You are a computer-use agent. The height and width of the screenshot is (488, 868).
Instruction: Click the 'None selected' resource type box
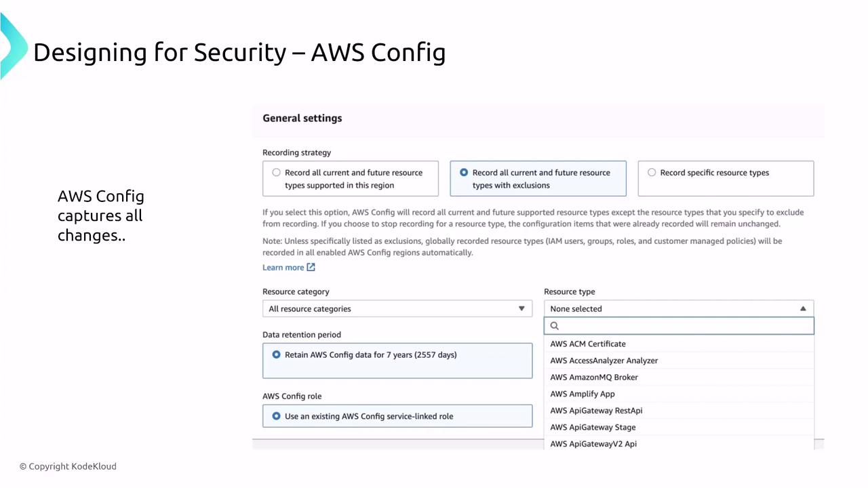click(x=671, y=309)
